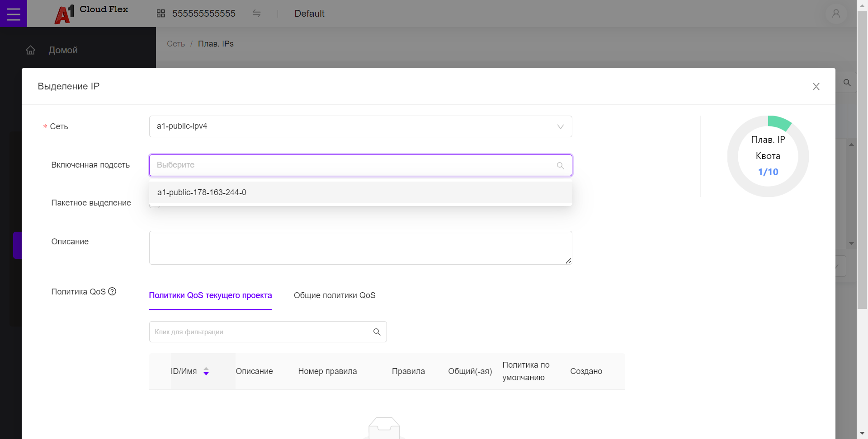Open the hamburger menu in top bar
This screenshot has width=868, height=439.
(14, 14)
